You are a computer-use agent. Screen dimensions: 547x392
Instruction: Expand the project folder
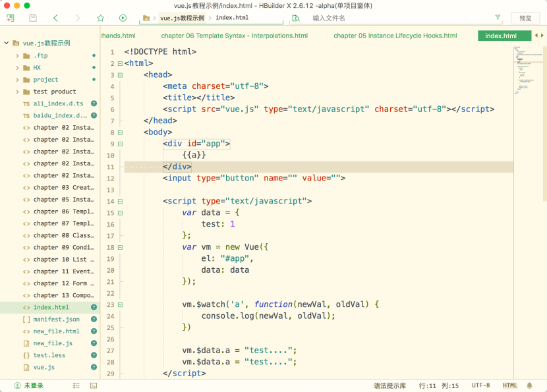[x=17, y=80]
